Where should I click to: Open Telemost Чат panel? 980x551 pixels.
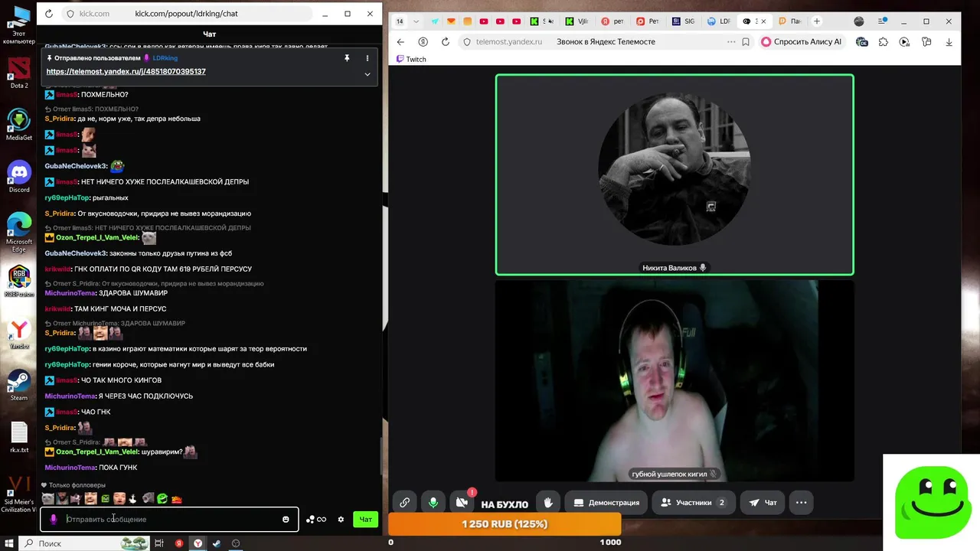point(763,503)
